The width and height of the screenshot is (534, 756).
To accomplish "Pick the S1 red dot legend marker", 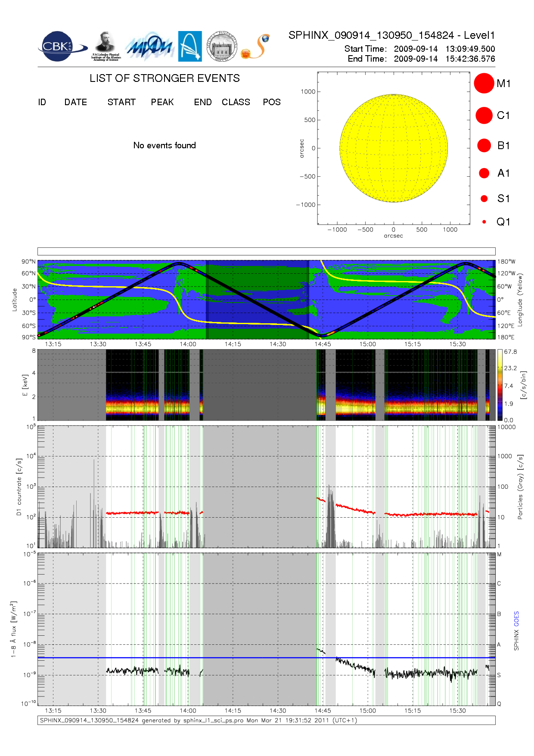I will [x=484, y=199].
